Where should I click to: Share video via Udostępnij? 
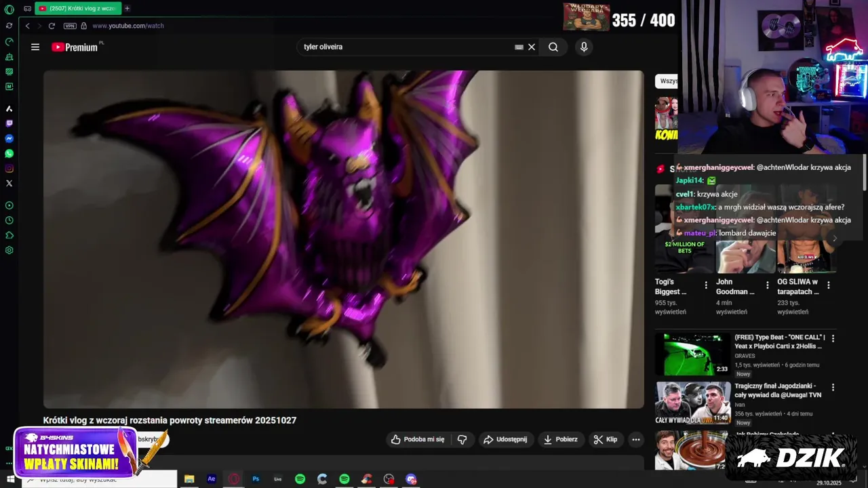coord(505,439)
